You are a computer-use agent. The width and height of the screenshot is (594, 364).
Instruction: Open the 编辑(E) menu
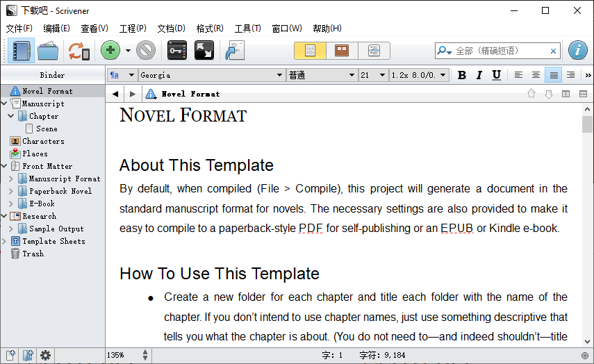pyautogui.click(x=56, y=28)
